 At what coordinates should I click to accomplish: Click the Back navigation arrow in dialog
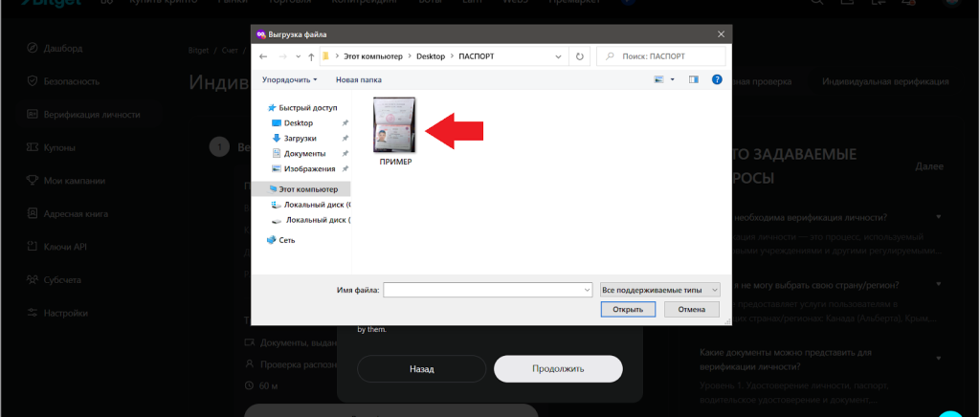tap(262, 57)
